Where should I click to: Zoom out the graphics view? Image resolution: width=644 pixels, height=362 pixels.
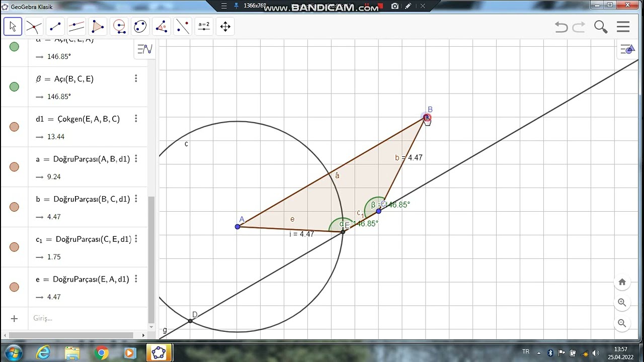click(x=622, y=323)
